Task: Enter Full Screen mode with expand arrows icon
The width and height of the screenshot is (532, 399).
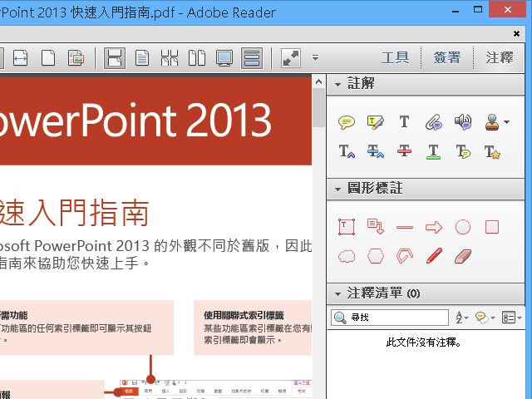Action: point(291,58)
